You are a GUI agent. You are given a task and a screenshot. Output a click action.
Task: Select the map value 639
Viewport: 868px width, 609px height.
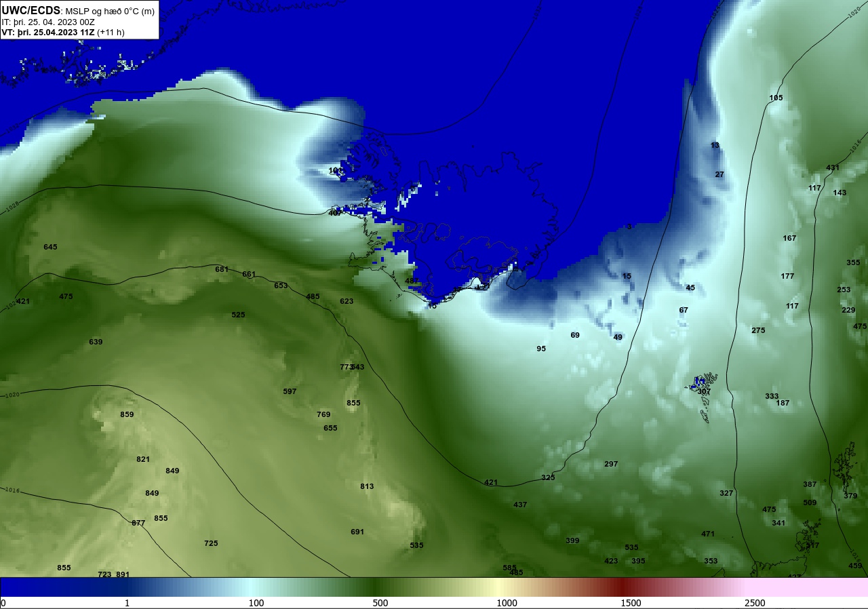pos(96,342)
